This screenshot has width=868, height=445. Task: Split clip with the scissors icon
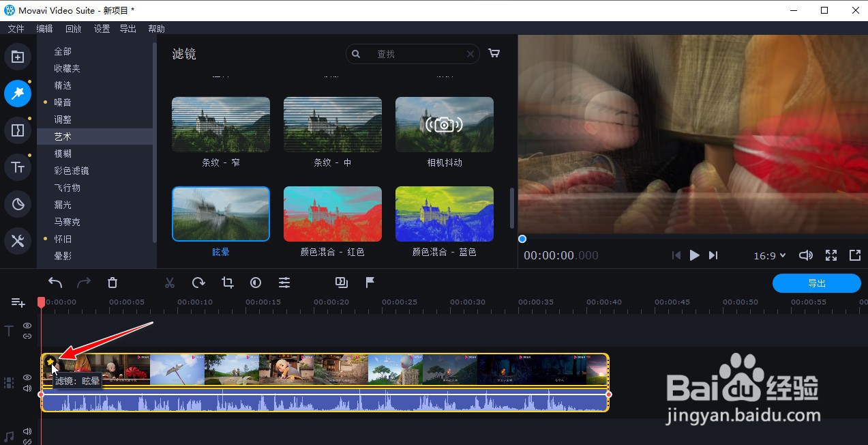(x=170, y=283)
